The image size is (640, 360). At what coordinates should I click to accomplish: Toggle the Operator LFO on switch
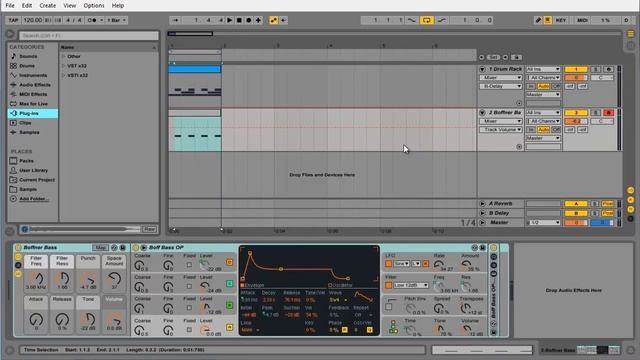coord(389,264)
